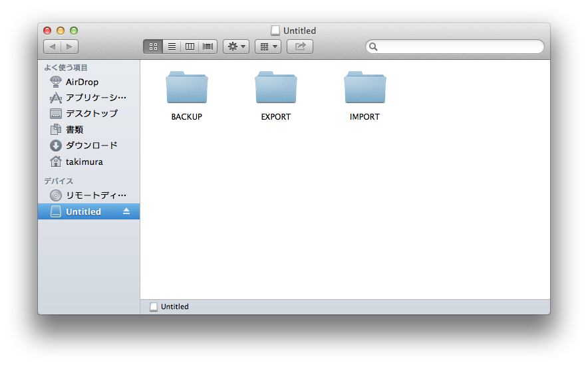Select the BACKUP folder icon
This screenshot has height=367, width=588.
(x=187, y=87)
